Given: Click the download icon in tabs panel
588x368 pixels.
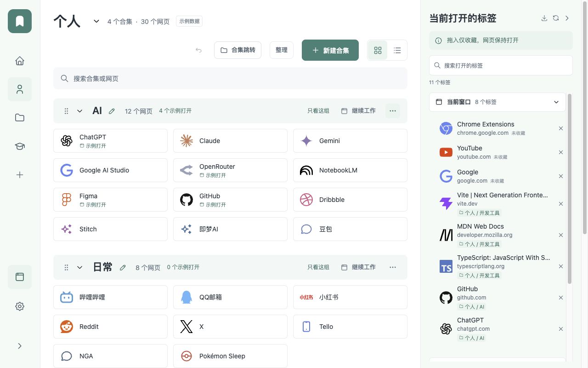Looking at the screenshot, I should point(544,18).
